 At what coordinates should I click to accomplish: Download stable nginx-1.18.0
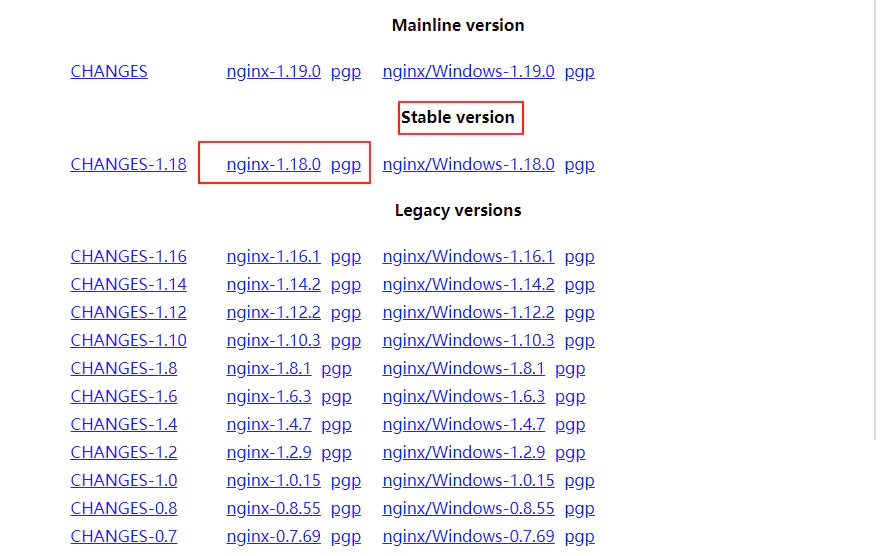pyautogui.click(x=273, y=164)
